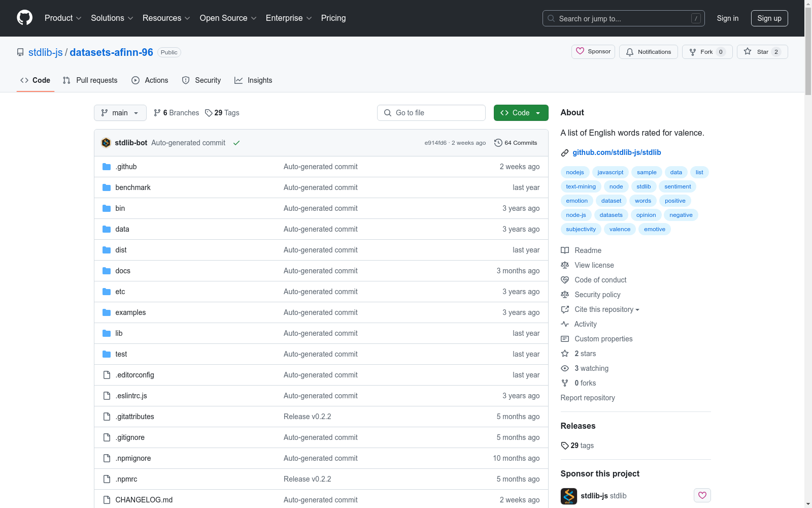Open the main branch selector dropdown
This screenshot has width=812, height=508.
point(120,113)
